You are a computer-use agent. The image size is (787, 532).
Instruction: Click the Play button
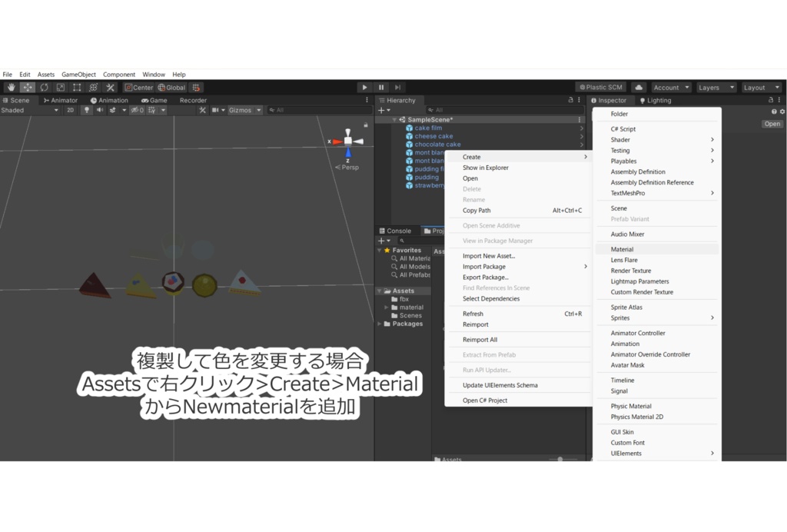pyautogui.click(x=364, y=88)
